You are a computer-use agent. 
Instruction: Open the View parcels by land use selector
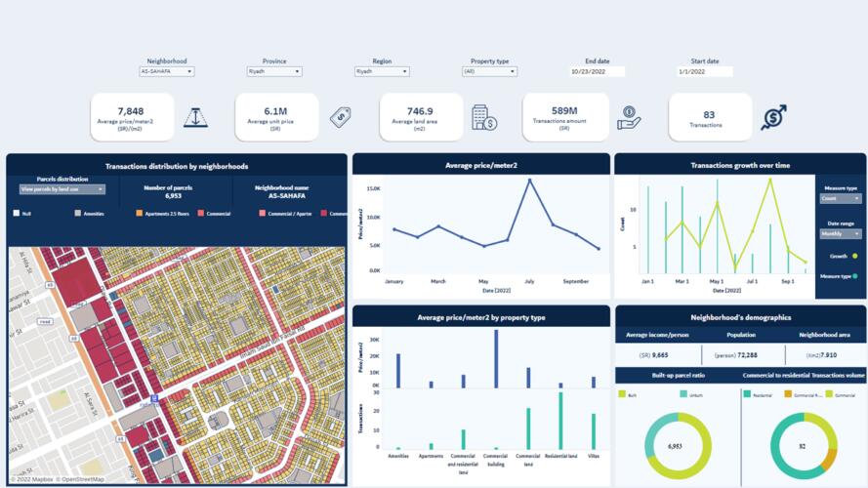(62, 189)
